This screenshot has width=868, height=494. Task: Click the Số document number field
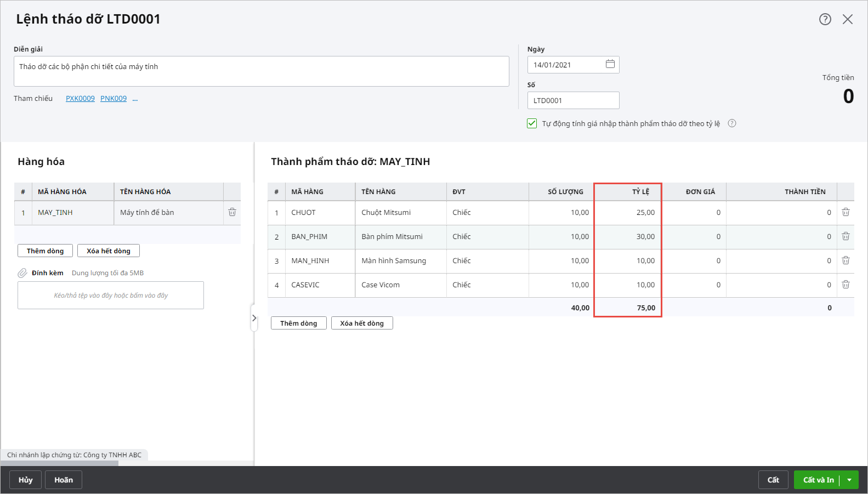[x=573, y=100]
